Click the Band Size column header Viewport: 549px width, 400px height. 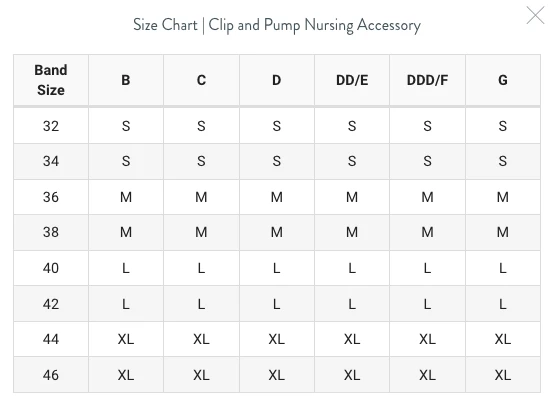click(51, 80)
